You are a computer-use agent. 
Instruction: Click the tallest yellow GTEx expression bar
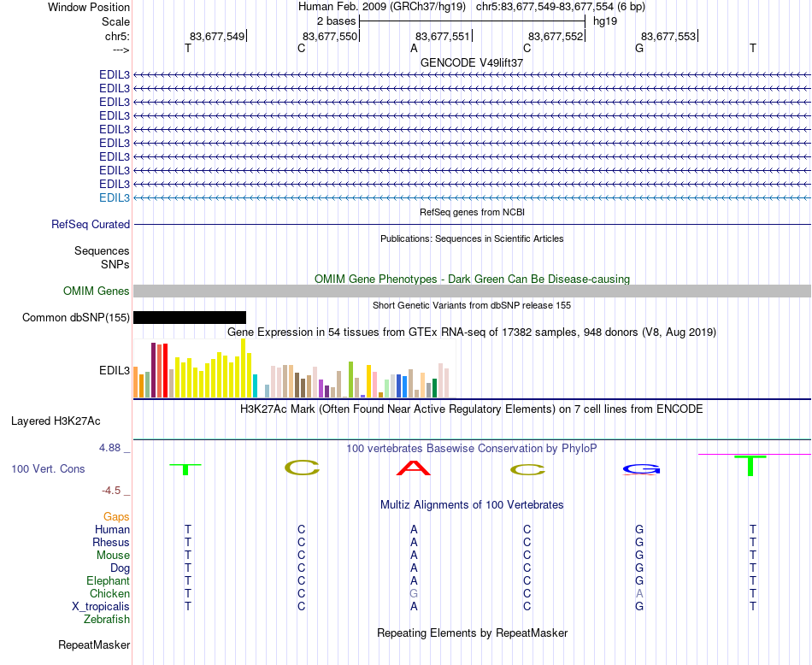(x=244, y=368)
